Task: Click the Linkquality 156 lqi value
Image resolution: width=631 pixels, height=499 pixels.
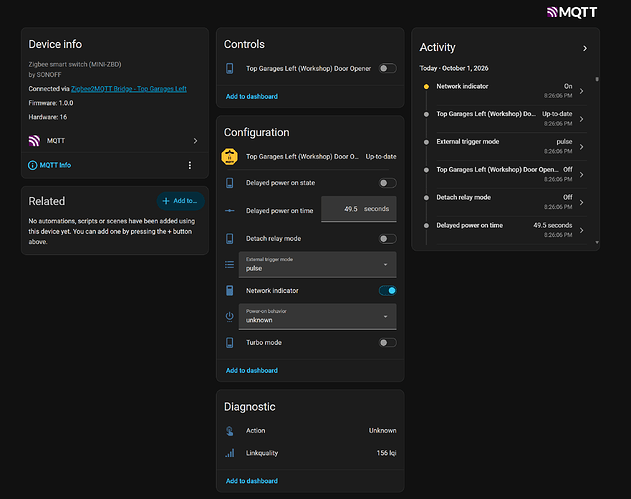Action: click(386, 453)
